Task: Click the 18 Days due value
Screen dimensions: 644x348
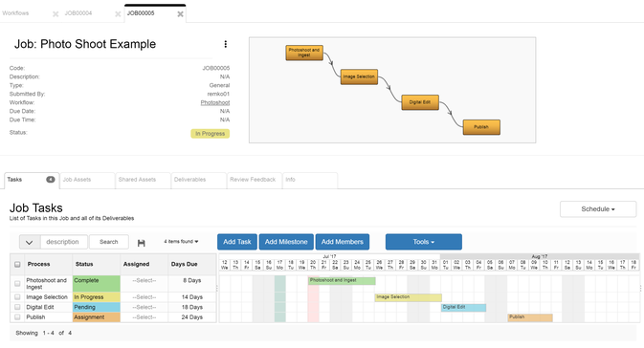Action: click(191, 307)
